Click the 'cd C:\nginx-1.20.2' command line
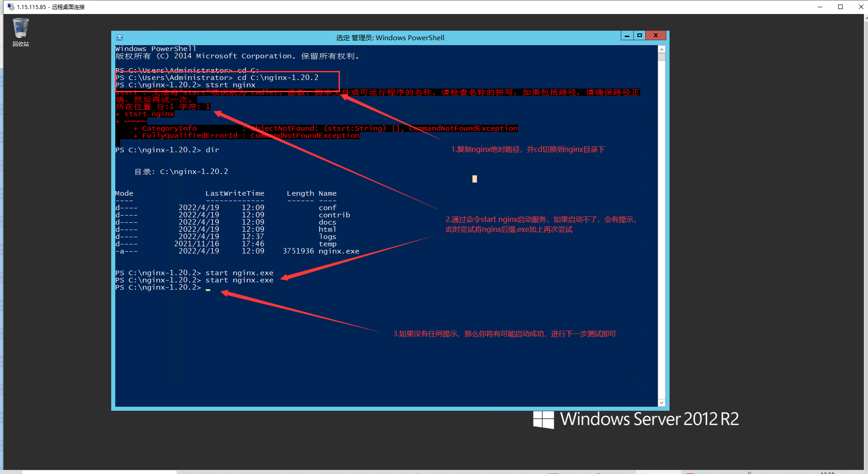 coord(217,78)
